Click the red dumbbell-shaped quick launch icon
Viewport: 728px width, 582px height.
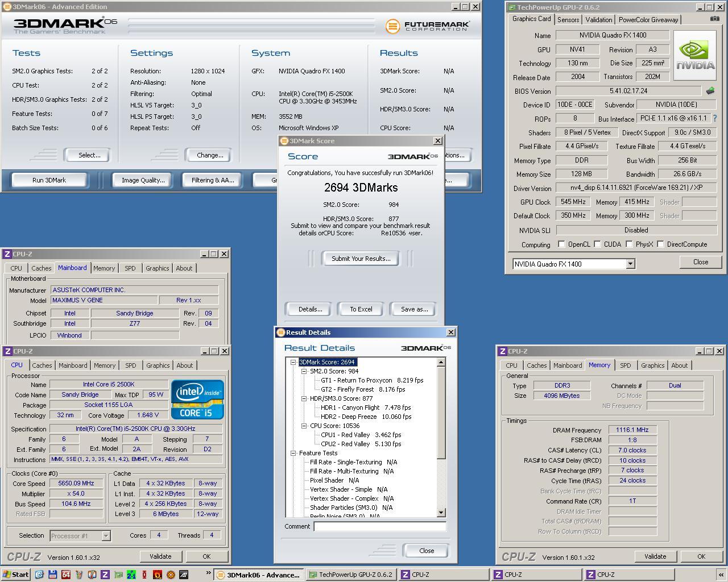point(144,575)
